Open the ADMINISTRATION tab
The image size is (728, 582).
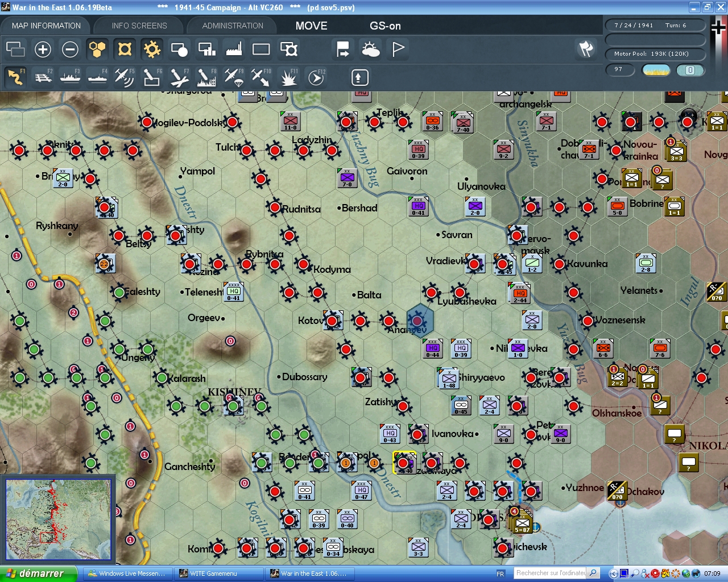pos(233,26)
